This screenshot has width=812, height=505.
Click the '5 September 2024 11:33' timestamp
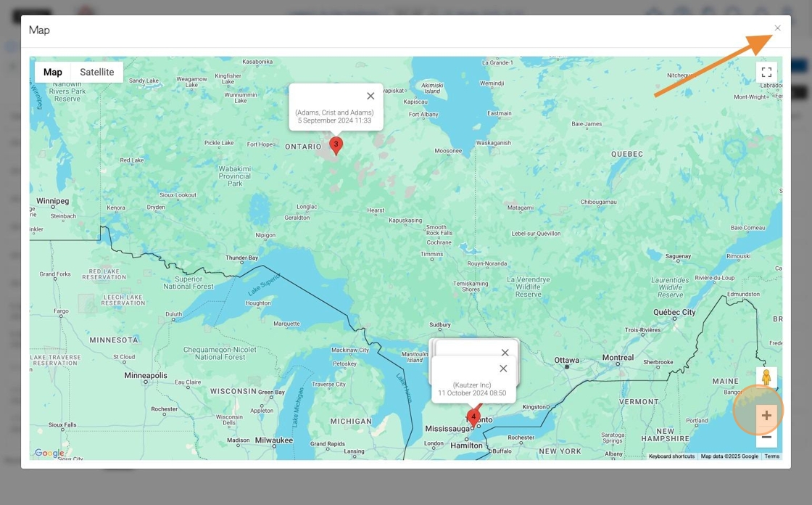[x=334, y=120]
